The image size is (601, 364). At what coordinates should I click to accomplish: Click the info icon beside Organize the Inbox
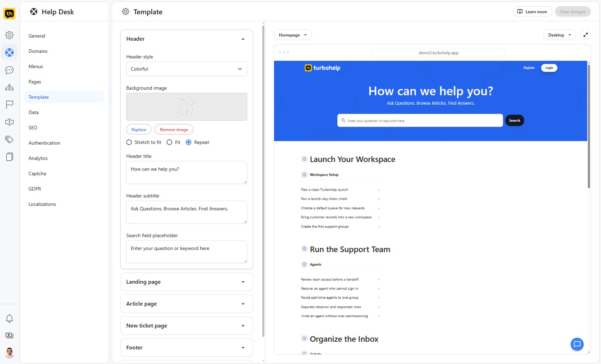click(304, 339)
